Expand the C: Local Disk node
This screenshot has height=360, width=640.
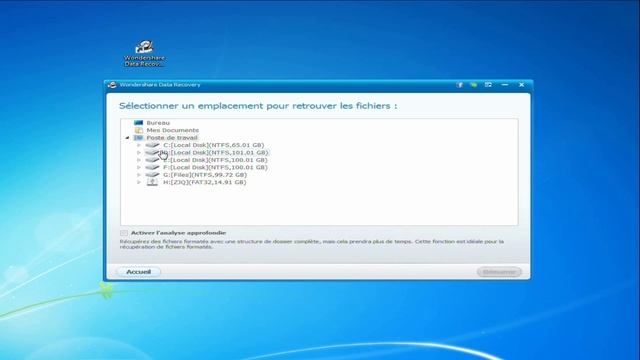click(x=139, y=145)
